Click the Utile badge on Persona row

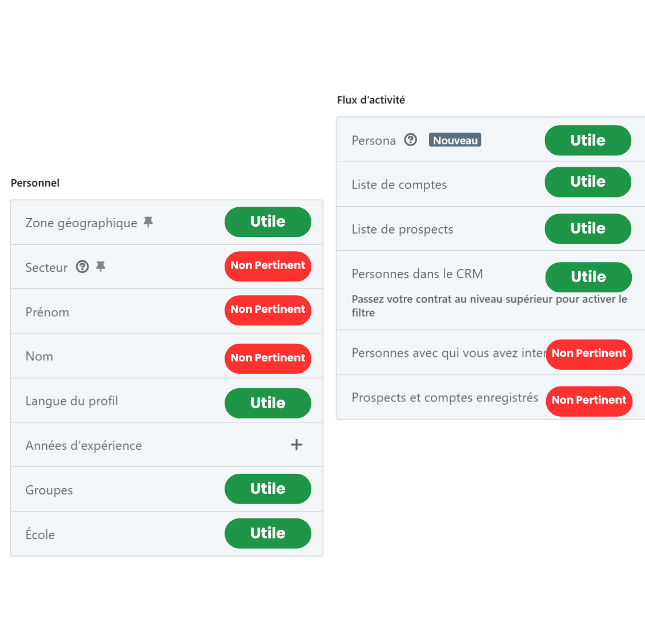[x=587, y=140]
